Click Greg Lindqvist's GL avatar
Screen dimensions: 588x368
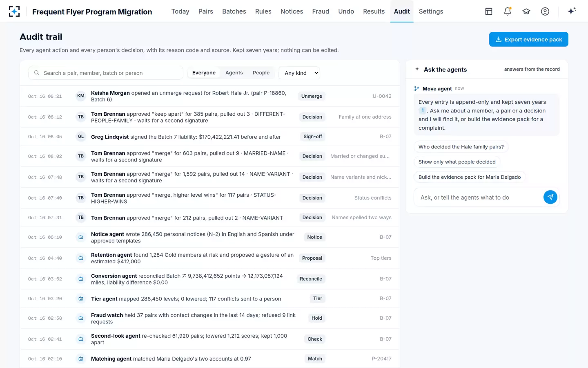click(81, 137)
